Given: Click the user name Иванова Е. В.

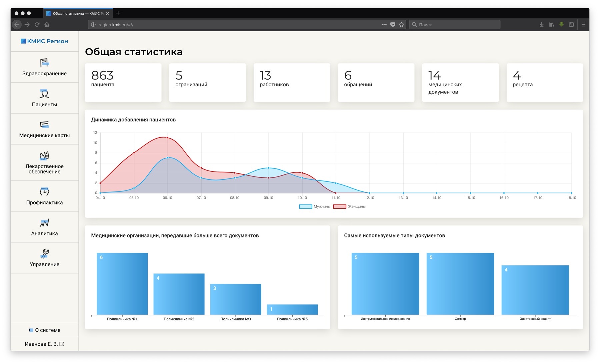Looking at the screenshot, I should (x=41, y=344).
